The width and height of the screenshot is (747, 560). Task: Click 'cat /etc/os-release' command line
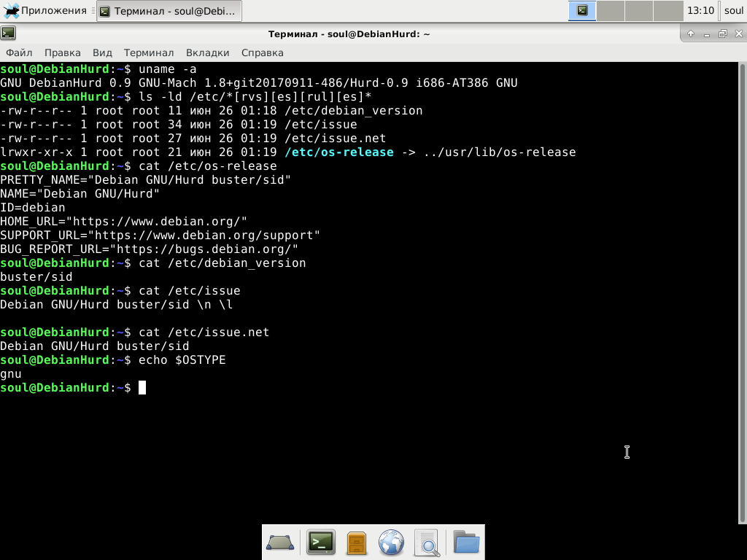click(138, 166)
